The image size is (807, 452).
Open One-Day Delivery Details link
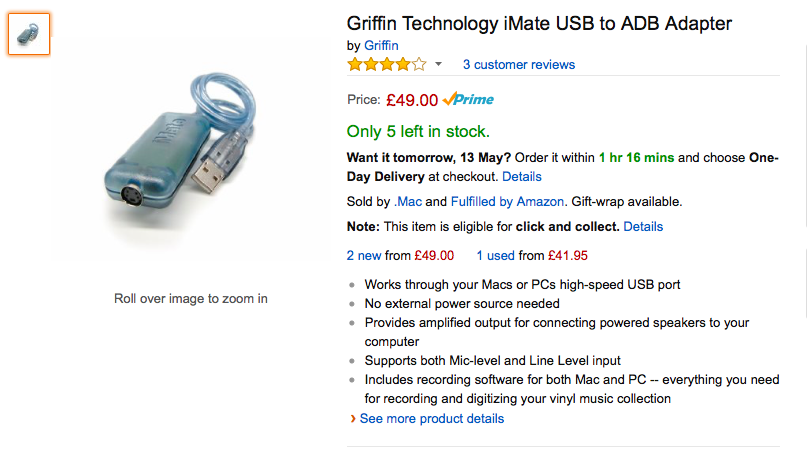pos(521,177)
